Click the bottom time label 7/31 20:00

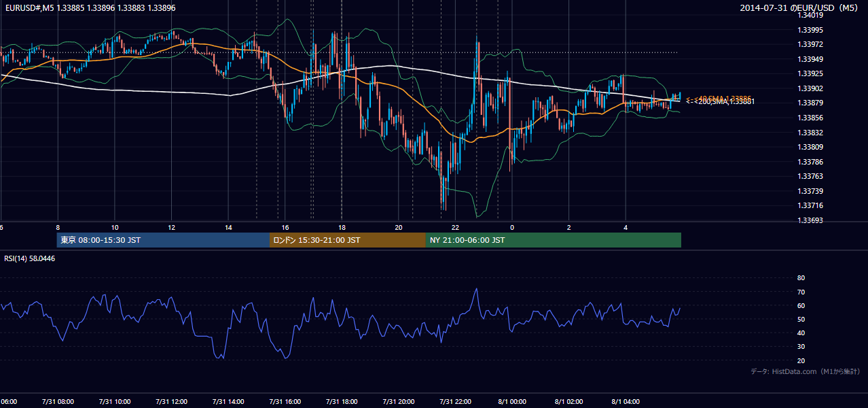click(399, 402)
